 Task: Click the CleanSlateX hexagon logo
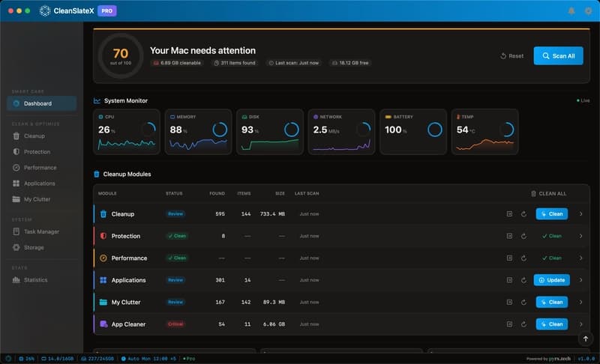click(45, 11)
